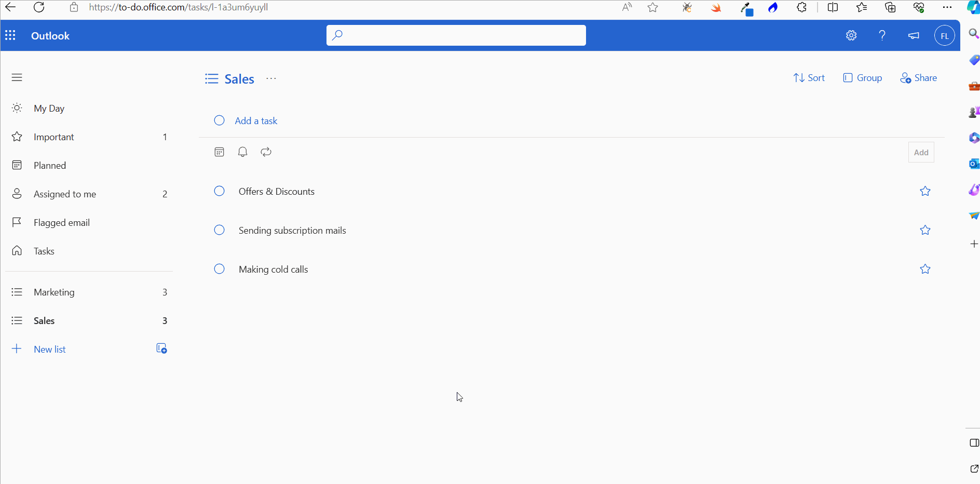Open the repeat options for the new task
Image resolution: width=980 pixels, height=484 pixels.
265,152
